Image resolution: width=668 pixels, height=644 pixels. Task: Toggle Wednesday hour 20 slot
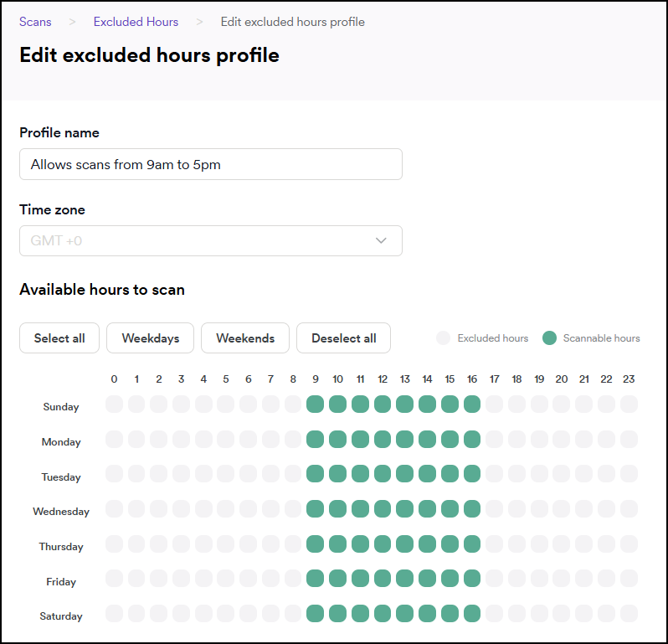click(x=562, y=508)
